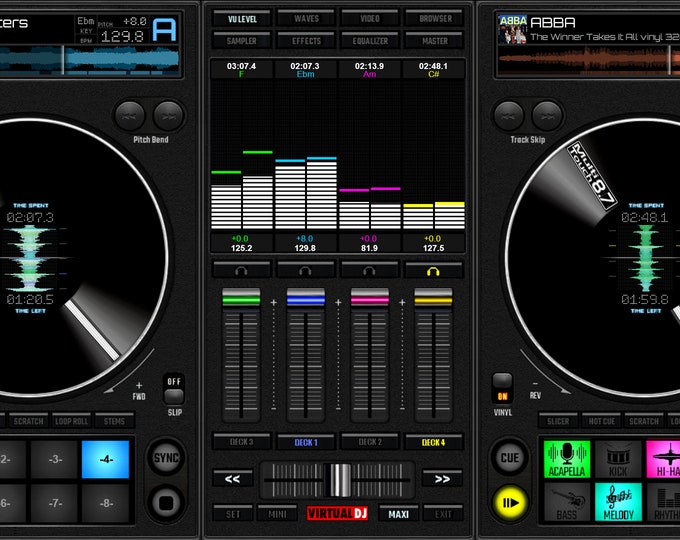Click the left pitch bend backward button

click(x=130, y=116)
